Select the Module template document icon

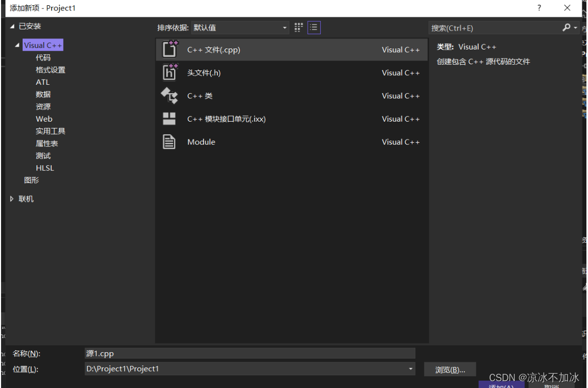(169, 142)
